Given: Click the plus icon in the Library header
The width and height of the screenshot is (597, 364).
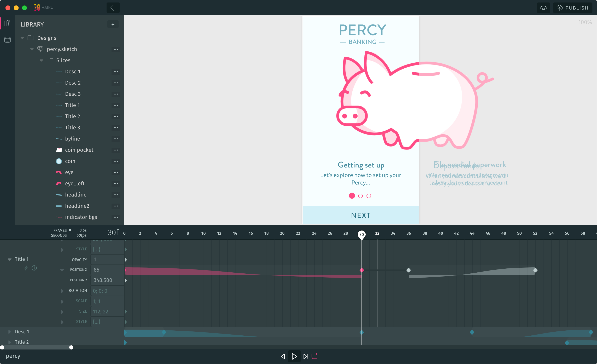Looking at the screenshot, I should coord(113,24).
